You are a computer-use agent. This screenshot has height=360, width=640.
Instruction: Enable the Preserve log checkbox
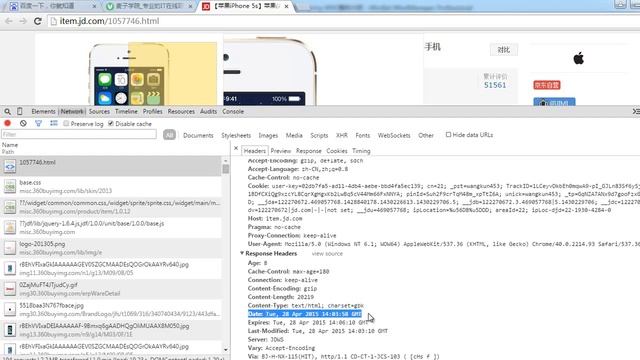click(x=66, y=123)
